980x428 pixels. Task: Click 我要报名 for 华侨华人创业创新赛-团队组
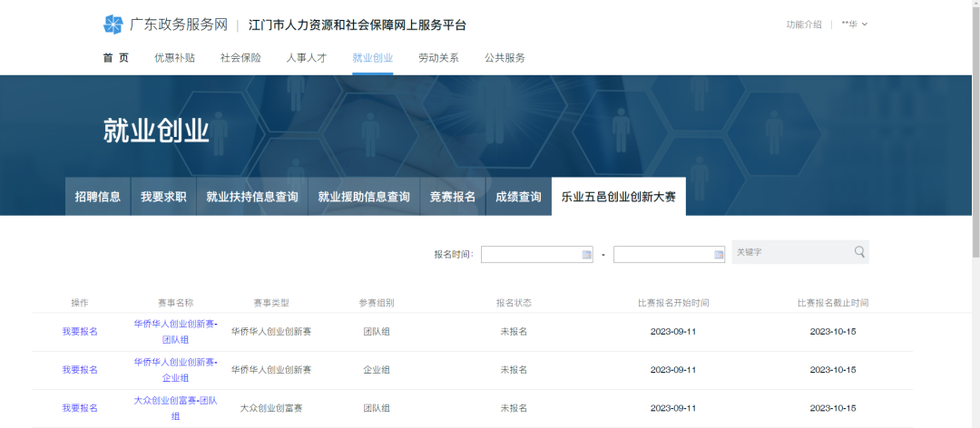(x=80, y=332)
